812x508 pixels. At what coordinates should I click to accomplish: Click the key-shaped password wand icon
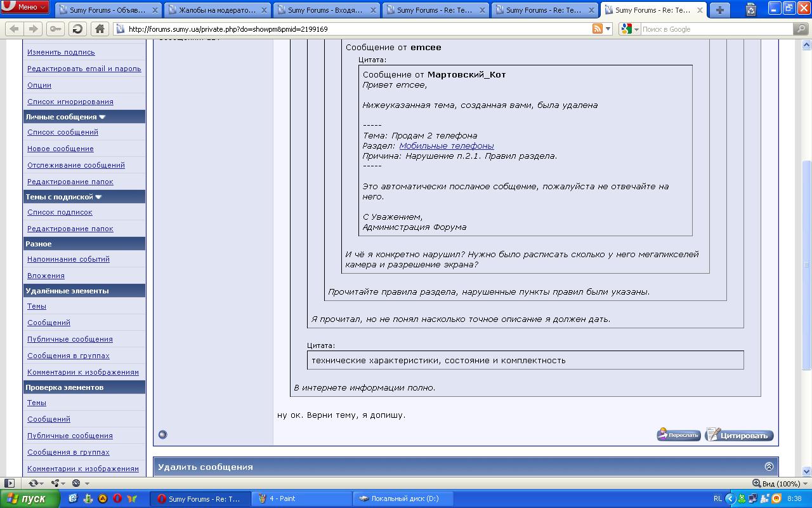(55, 29)
